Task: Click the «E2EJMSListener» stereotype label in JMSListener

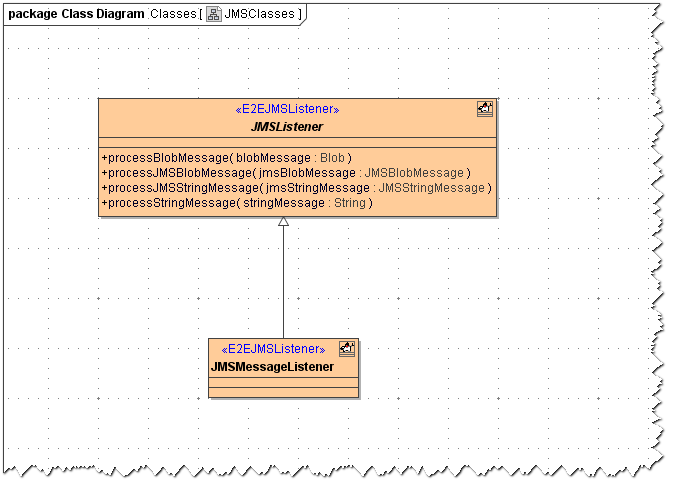Action: tap(286, 109)
